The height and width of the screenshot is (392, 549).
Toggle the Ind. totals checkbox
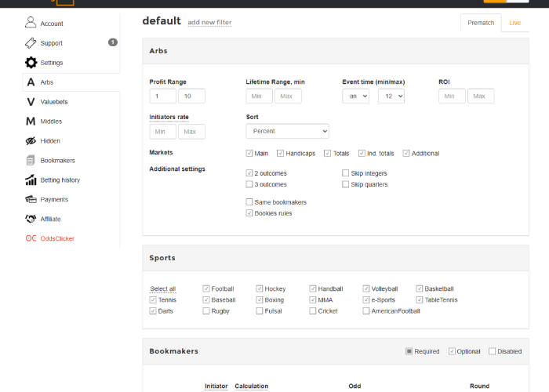click(x=362, y=154)
